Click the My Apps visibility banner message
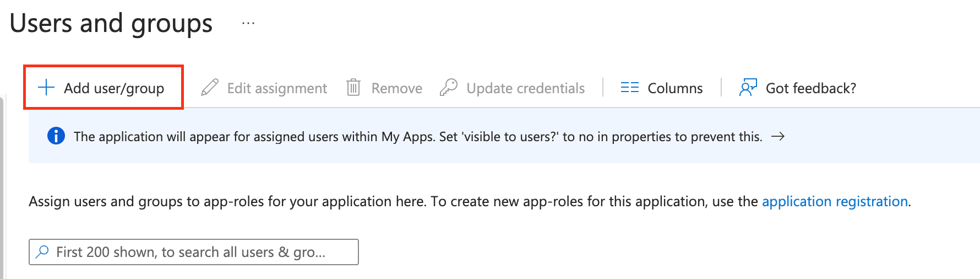This screenshot has width=980, height=279. click(x=418, y=137)
